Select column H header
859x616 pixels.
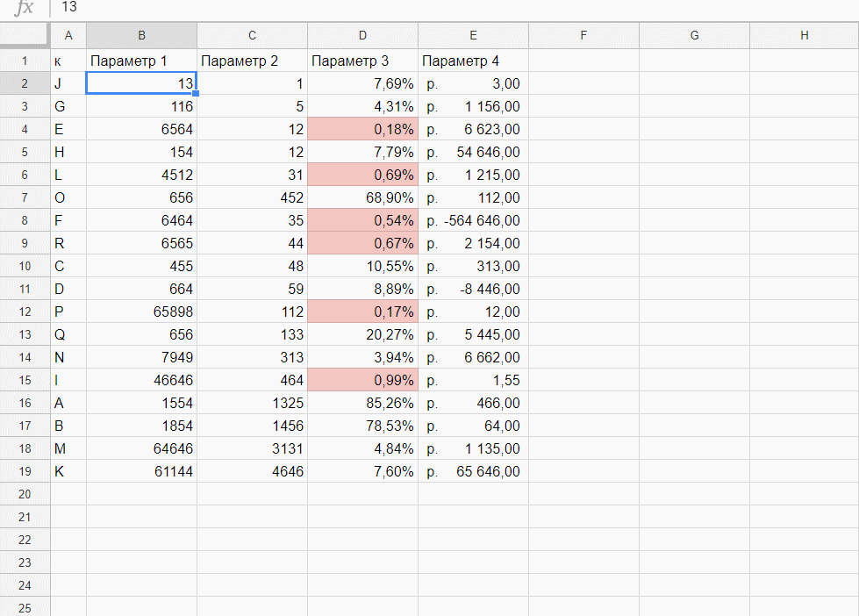pyautogui.click(x=804, y=35)
